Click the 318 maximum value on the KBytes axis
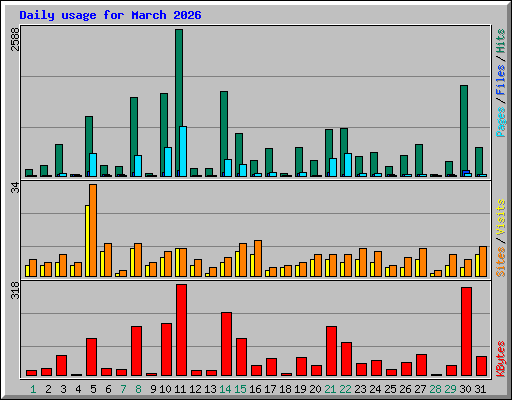512x400 pixels. (x=15, y=290)
